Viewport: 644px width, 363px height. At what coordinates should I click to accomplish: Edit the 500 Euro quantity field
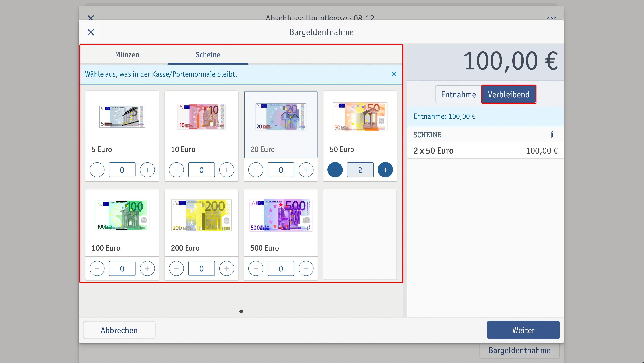(281, 269)
